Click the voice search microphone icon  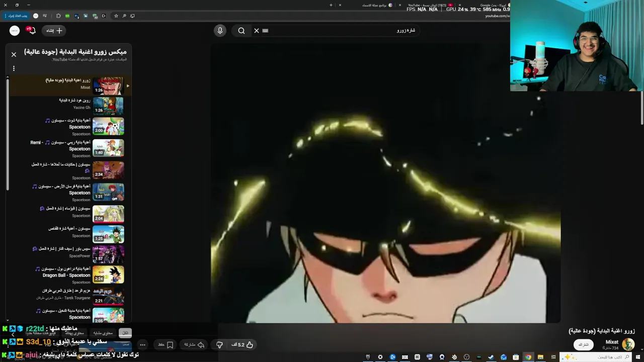pos(220,31)
